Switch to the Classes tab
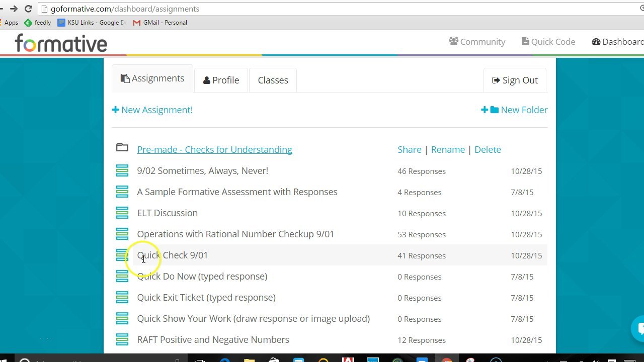Image resolution: width=644 pixels, height=362 pixels. [273, 80]
